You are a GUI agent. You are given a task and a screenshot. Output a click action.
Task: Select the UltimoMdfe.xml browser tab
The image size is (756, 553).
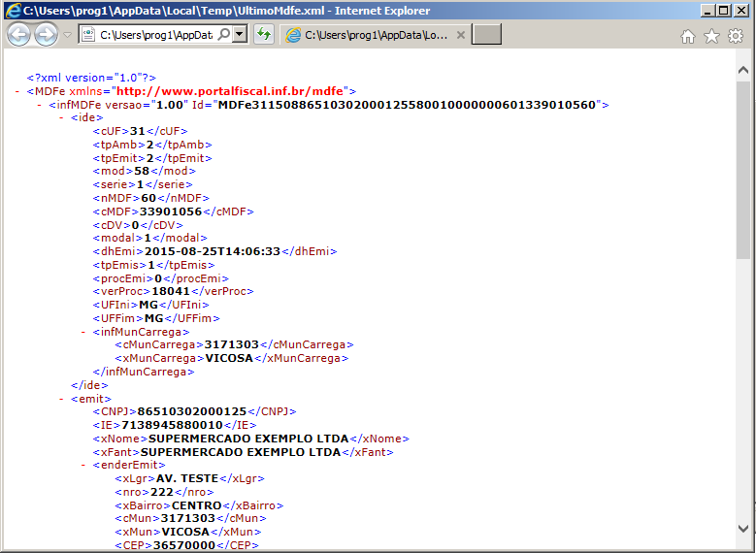[369, 35]
